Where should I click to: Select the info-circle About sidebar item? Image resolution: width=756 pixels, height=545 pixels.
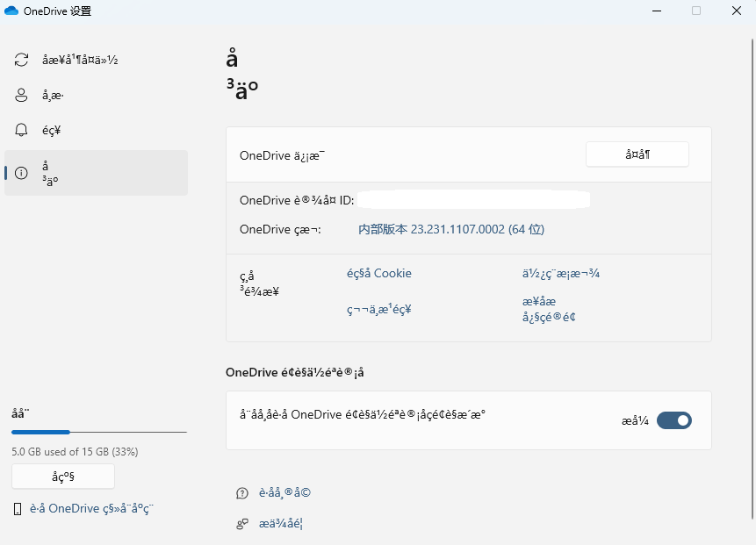pos(96,173)
